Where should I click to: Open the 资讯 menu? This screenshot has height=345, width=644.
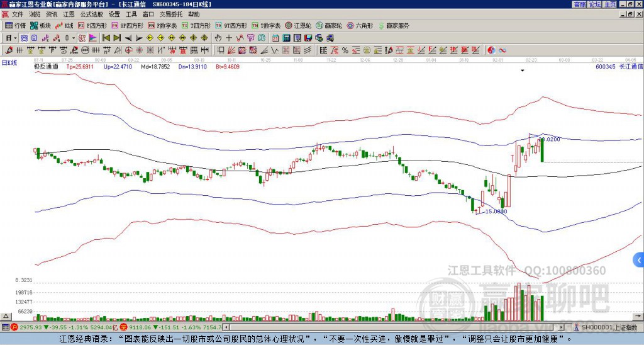[52, 14]
